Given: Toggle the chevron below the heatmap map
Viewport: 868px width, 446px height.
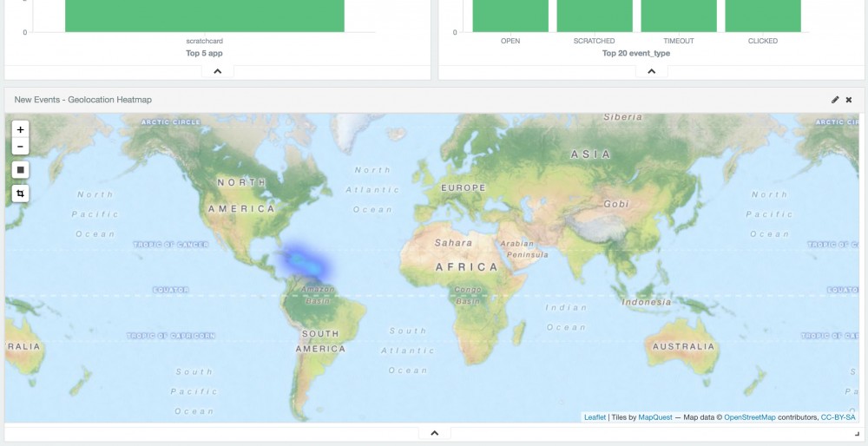Looking at the screenshot, I should tap(435, 433).
